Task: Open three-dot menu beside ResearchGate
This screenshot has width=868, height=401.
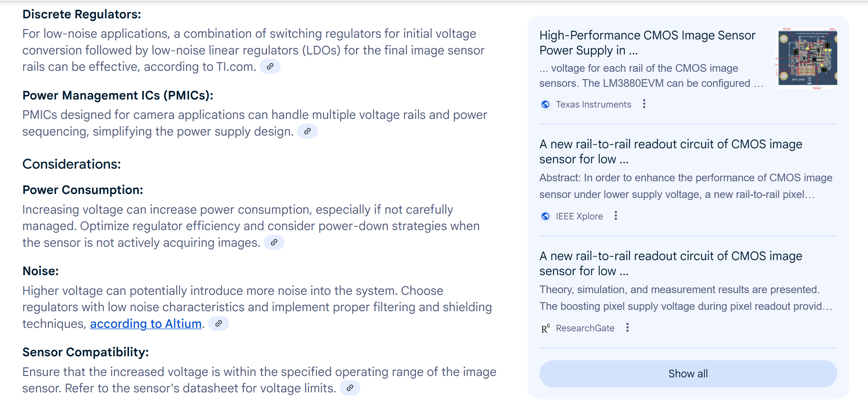Action: tap(627, 328)
